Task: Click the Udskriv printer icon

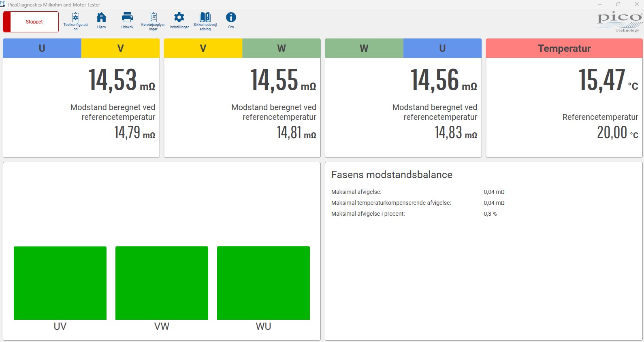Action: pos(127,18)
